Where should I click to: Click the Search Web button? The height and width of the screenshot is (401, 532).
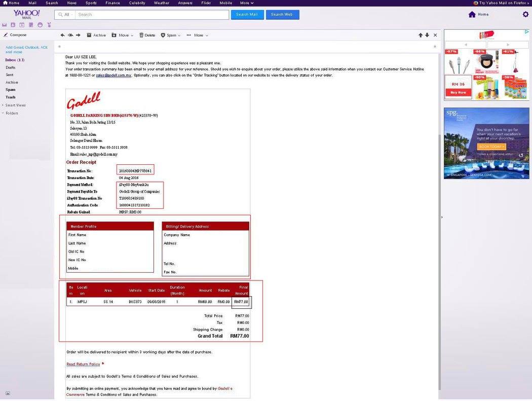click(282, 15)
